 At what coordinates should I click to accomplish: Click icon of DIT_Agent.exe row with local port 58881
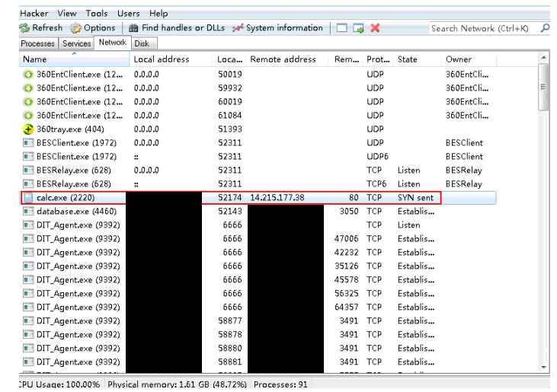click(28, 362)
